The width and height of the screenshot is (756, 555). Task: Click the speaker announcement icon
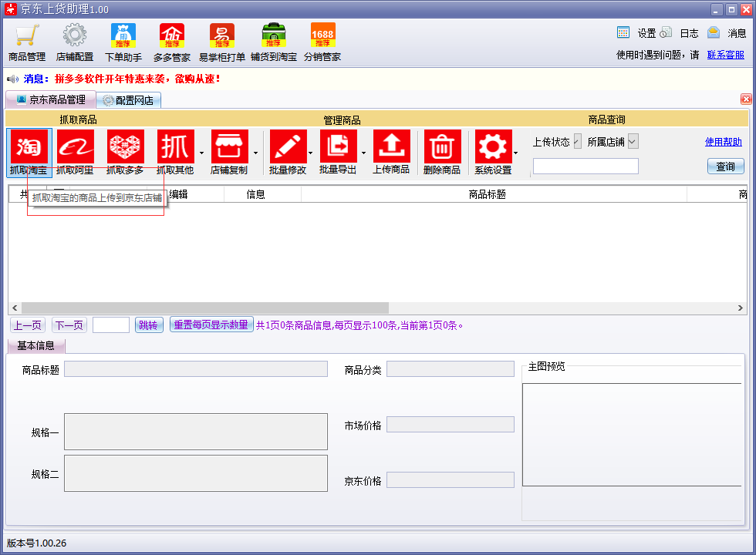click(13, 79)
